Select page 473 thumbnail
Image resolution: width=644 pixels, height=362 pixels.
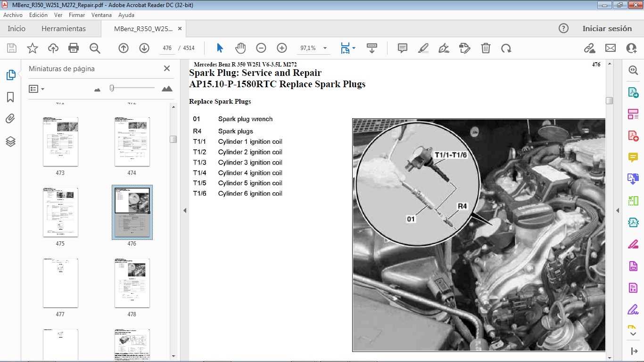60,141
